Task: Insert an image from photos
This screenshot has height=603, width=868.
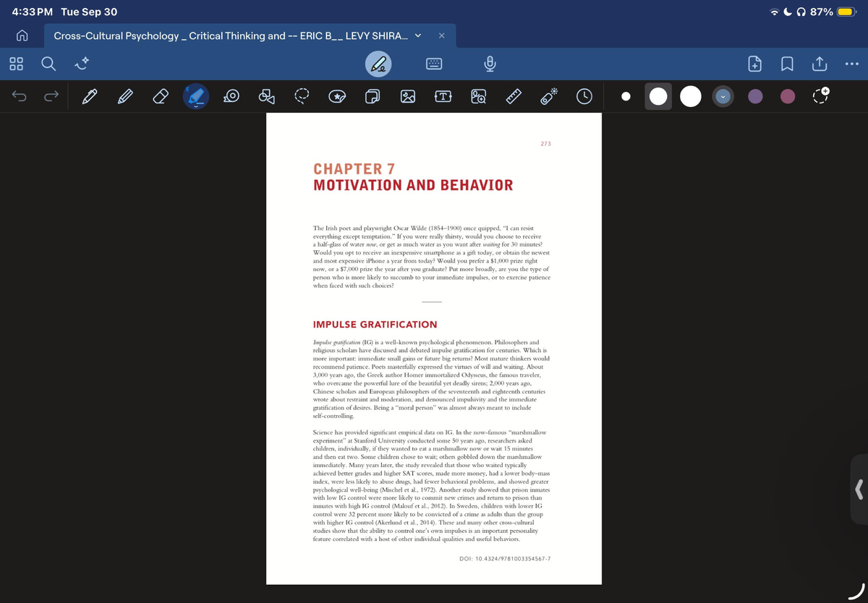Action: [408, 96]
